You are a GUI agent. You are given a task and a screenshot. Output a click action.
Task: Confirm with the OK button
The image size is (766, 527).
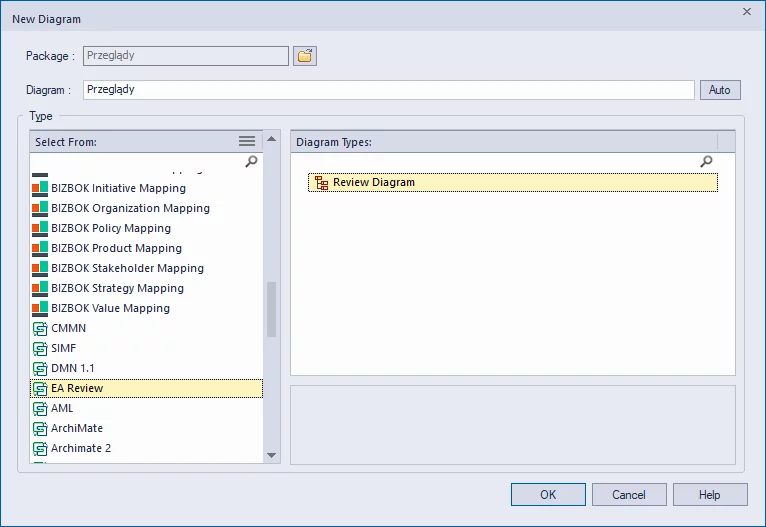[548, 495]
